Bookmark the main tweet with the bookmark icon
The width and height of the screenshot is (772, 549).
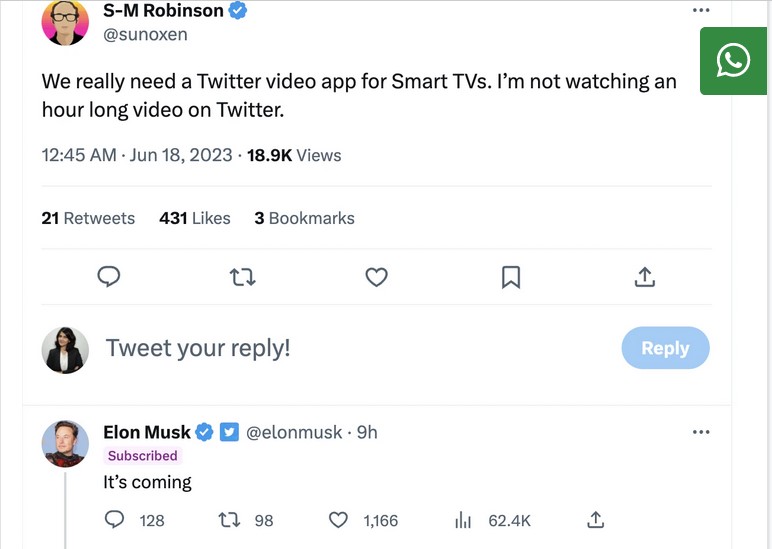510,277
